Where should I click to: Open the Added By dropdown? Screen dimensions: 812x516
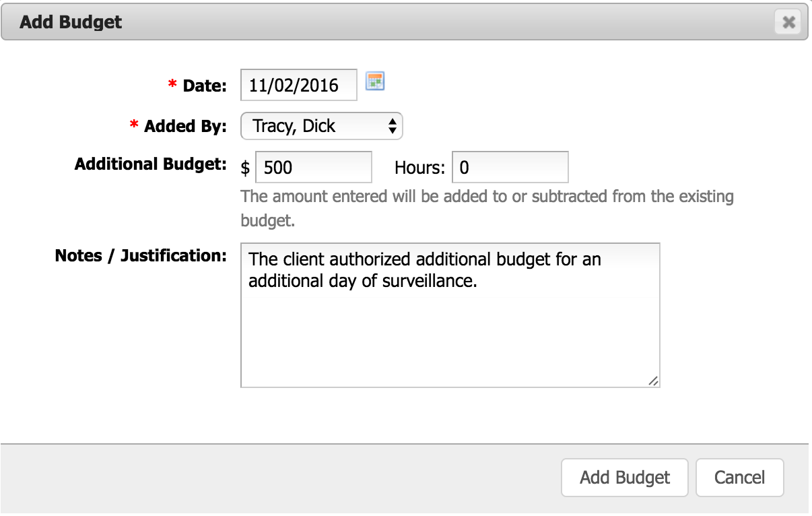point(321,126)
